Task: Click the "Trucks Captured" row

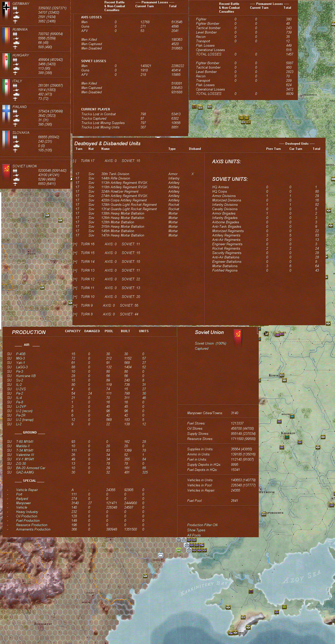Action: [x=131, y=119]
